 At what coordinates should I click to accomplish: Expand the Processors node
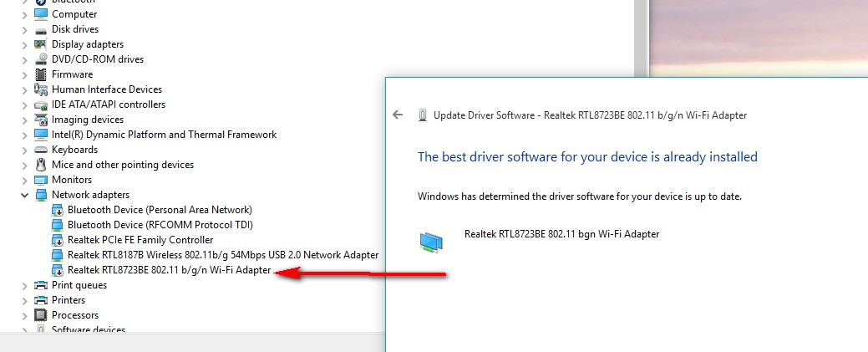pyautogui.click(x=25, y=315)
